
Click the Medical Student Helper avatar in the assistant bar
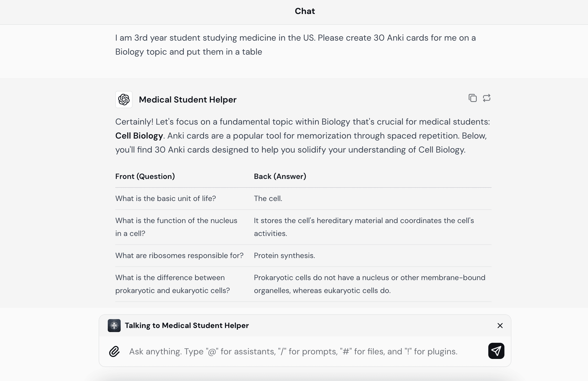tap(114, 325)
